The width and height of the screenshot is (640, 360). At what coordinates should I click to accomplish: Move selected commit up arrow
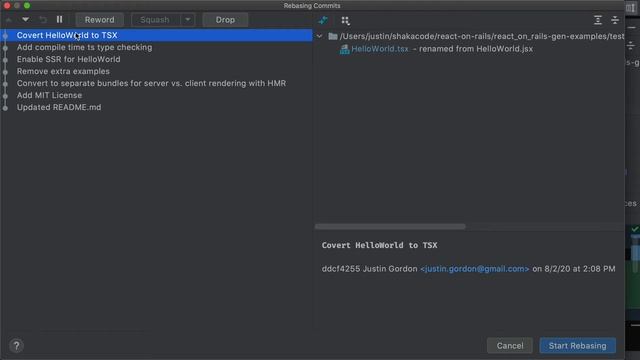(x=9, y=20)
